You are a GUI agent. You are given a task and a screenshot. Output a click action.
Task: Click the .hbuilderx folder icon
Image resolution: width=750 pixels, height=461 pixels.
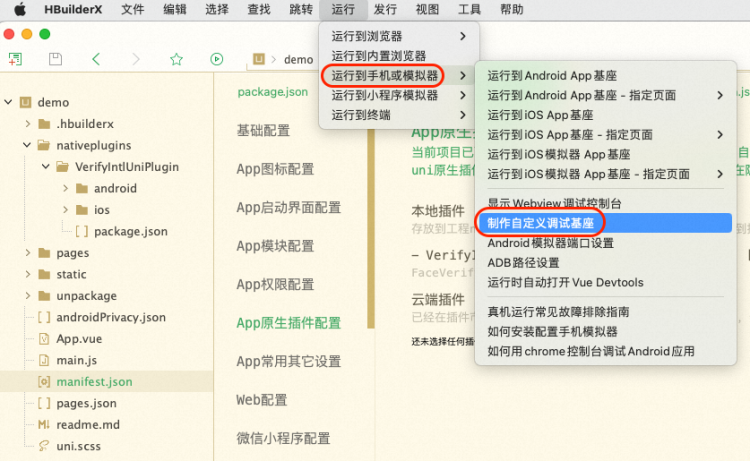pos(44,124)
